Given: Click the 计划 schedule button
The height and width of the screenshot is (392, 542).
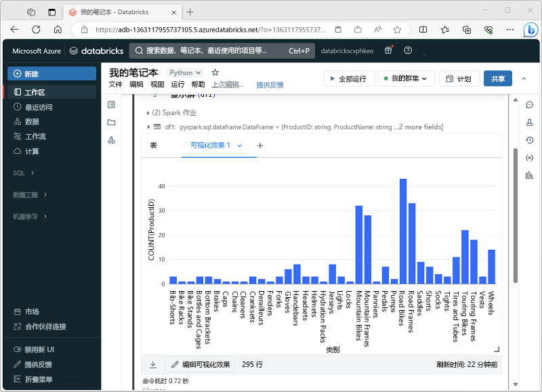Looking at the screenshot, I should (459, 79).
